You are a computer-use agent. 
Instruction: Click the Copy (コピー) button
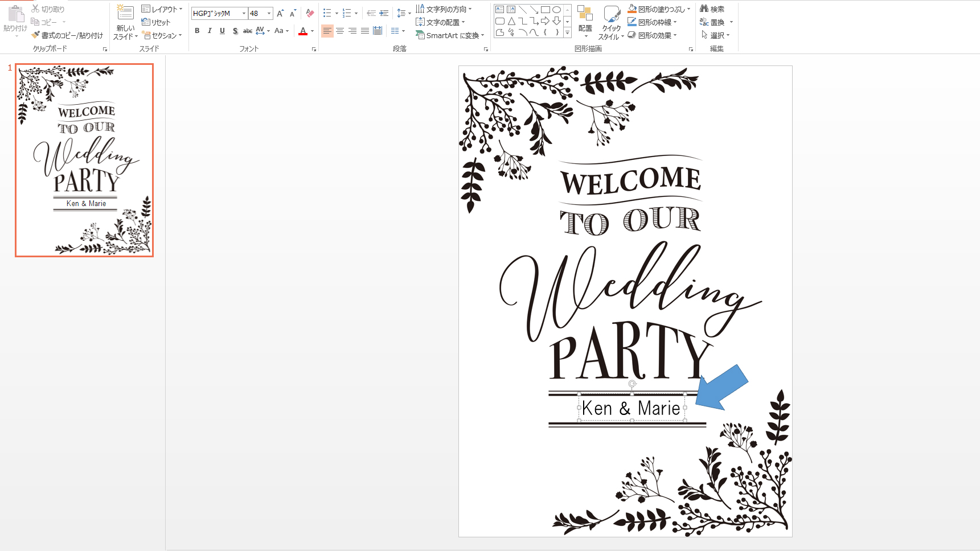(44, 22)
